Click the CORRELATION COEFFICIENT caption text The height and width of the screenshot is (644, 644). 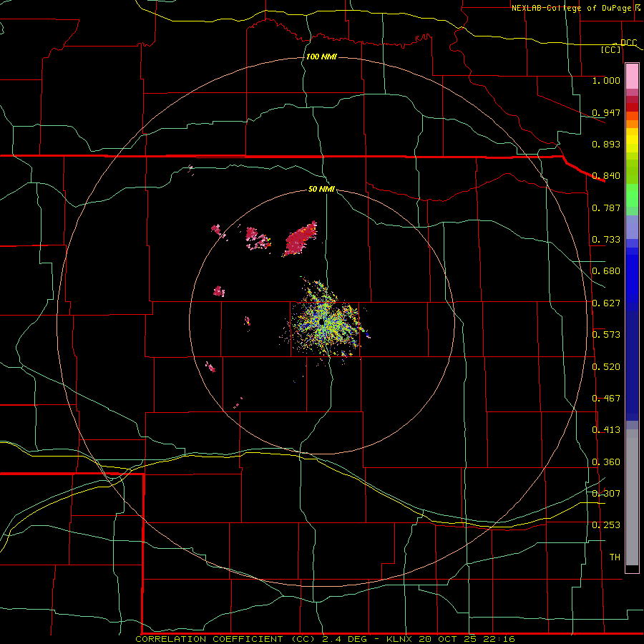(209, 639)
